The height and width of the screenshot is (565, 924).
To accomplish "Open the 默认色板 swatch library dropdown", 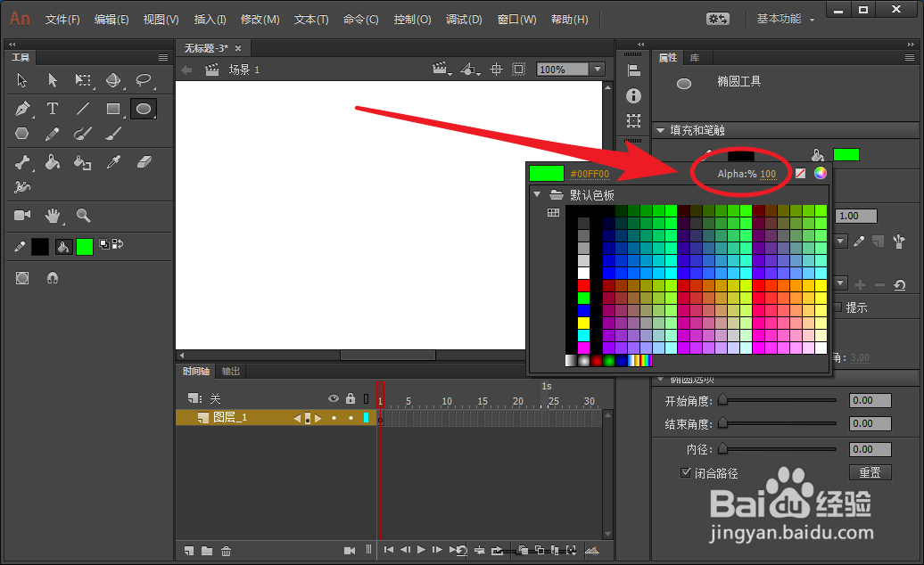I will (539, 193).
